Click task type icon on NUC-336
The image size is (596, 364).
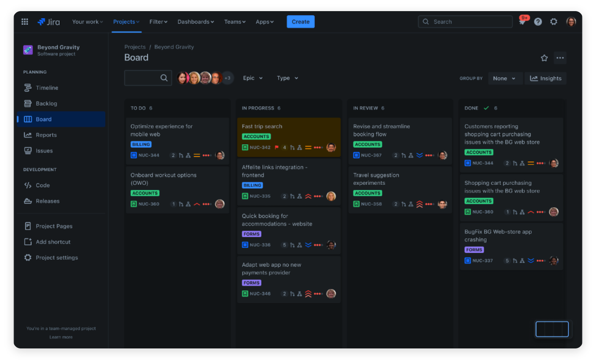[x=245, y=245]
